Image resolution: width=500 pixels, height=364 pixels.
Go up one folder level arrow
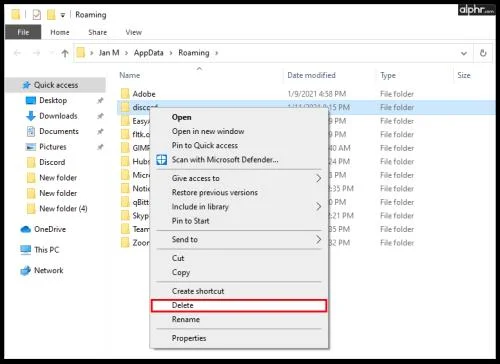point(65,53)
